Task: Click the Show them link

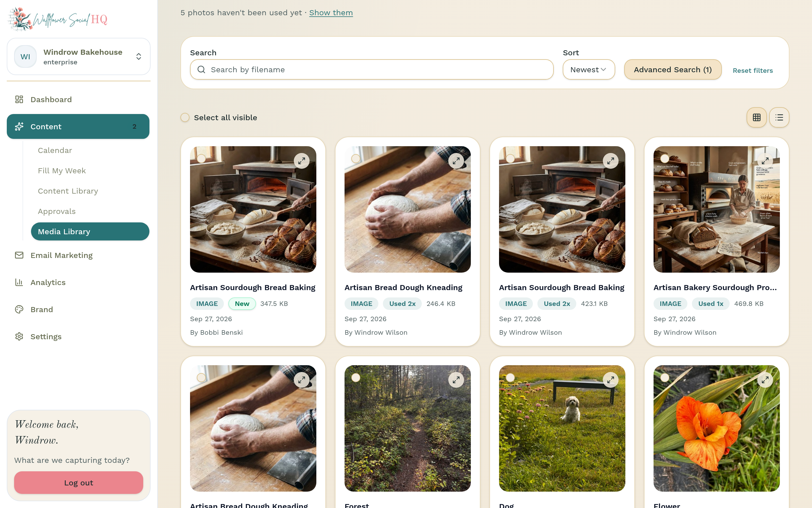Action: click(331, 13)
